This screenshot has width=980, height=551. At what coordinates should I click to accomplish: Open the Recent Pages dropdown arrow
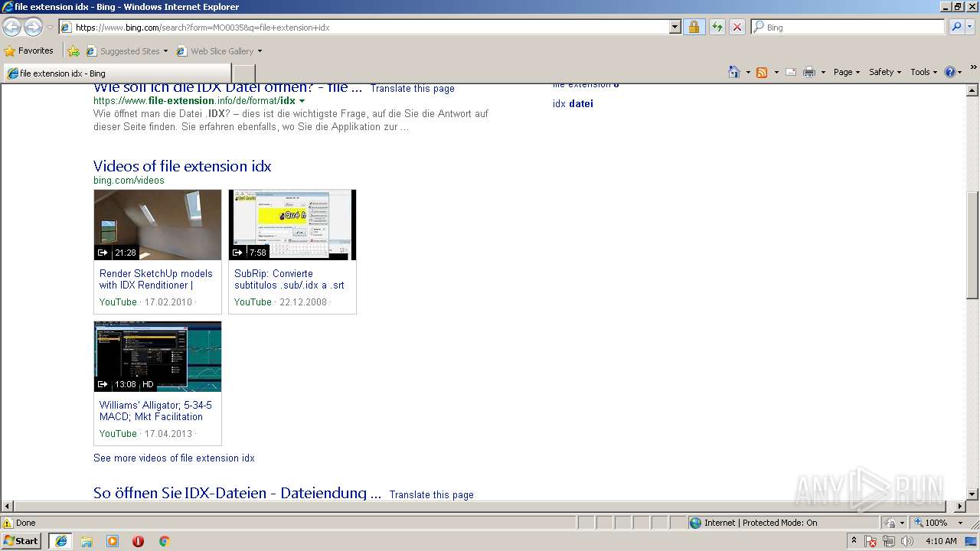coord(50,27)
